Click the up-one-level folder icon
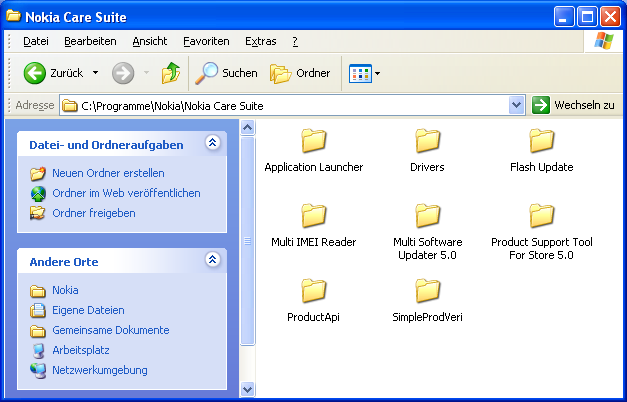The width and height of the screenshot is (627, 402). pos(171,73)
